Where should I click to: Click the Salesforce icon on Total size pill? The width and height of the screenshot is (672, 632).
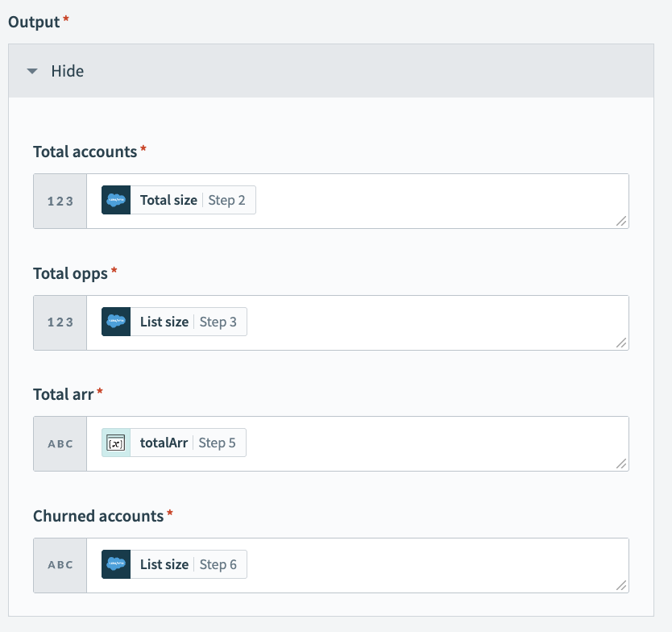(114, 199)
